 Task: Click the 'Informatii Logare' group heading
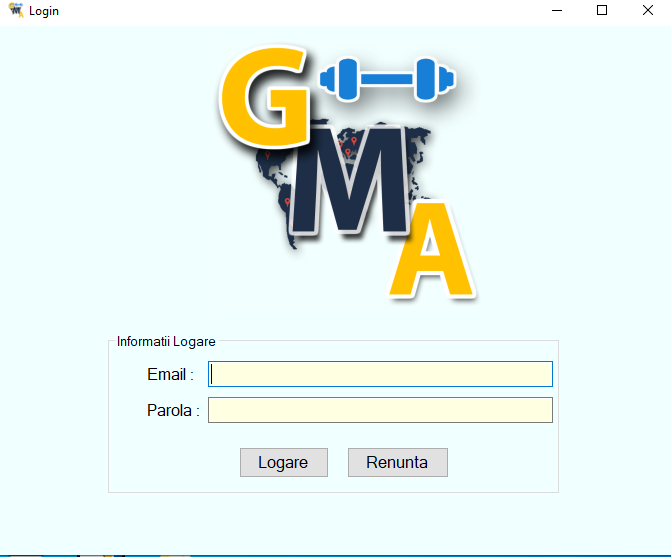(x=166, y=342)
